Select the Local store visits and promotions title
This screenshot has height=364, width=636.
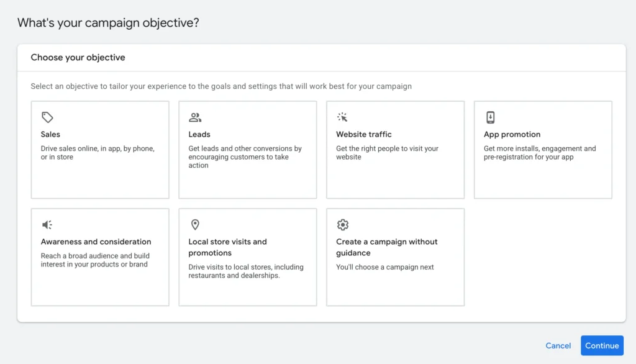click(x=227, y=247)
